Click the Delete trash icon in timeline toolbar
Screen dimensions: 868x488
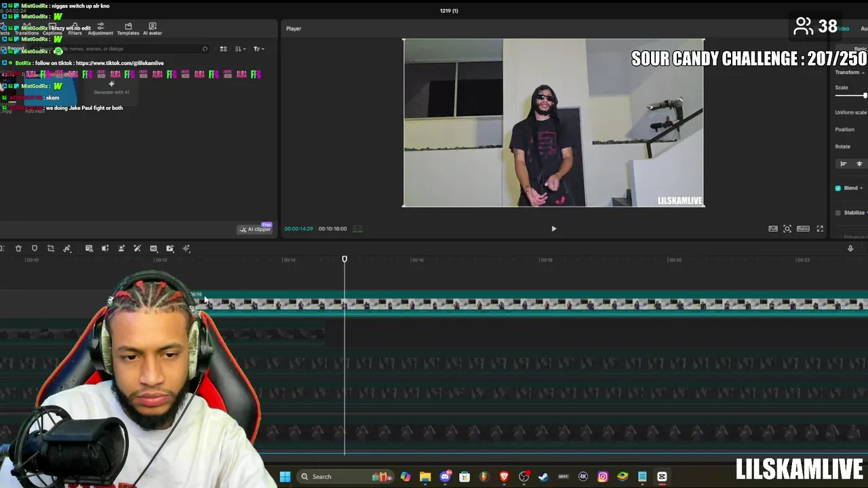click(x=18, y=249)
